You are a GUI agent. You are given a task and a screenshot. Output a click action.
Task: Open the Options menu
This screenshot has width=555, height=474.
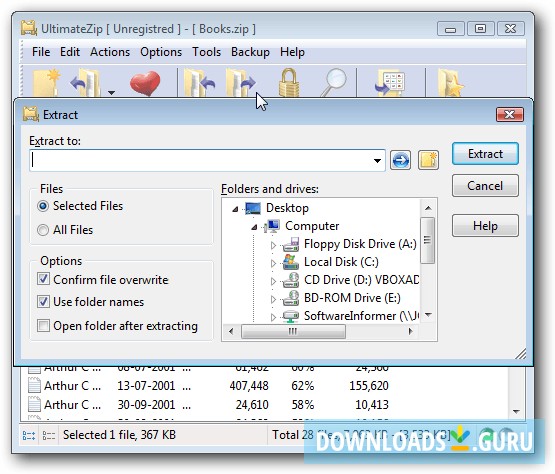(x=161, y=52)
